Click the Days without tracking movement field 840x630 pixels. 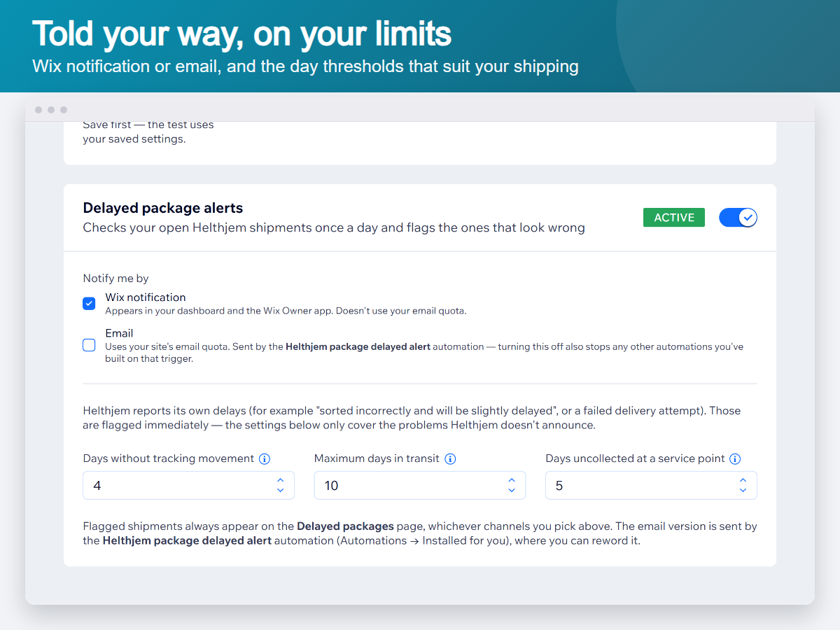(x=188, y=485)
